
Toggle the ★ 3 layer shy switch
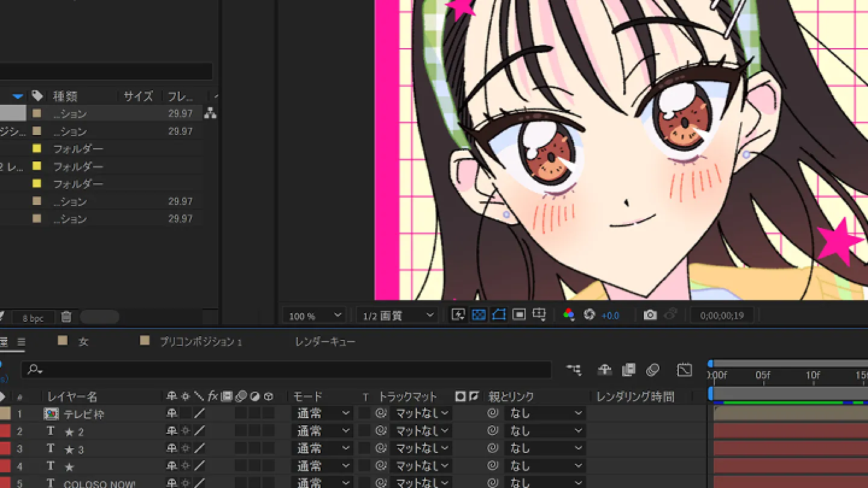point(172,449)
